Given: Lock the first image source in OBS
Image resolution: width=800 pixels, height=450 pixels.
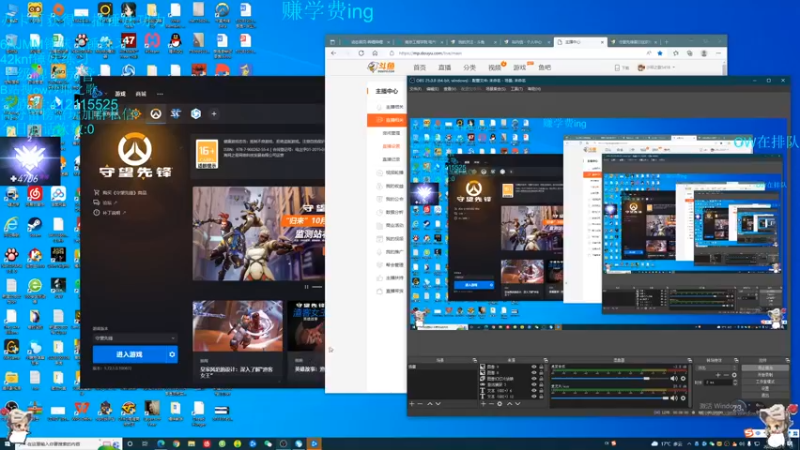Looking at the screenshot, I should pyautogui.click(x=541, y=367).
